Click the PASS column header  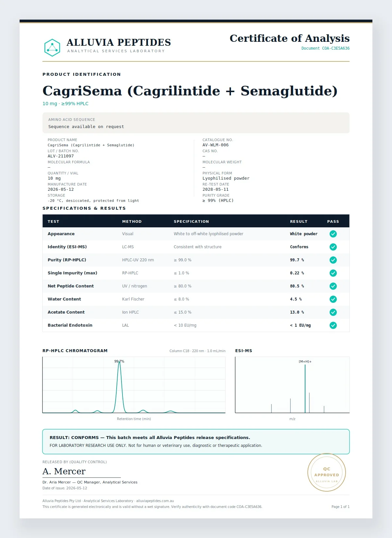tap(333, 221)
